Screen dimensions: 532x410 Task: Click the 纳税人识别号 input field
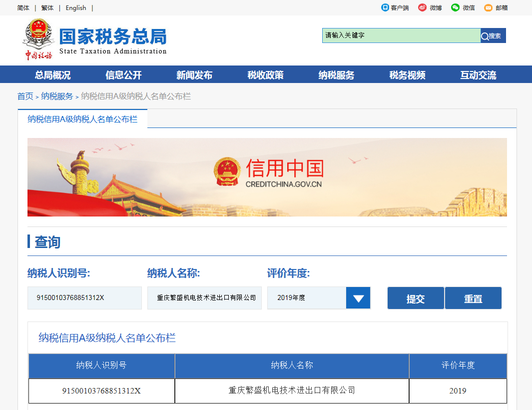pyautogui.click(x=84, y=298)
